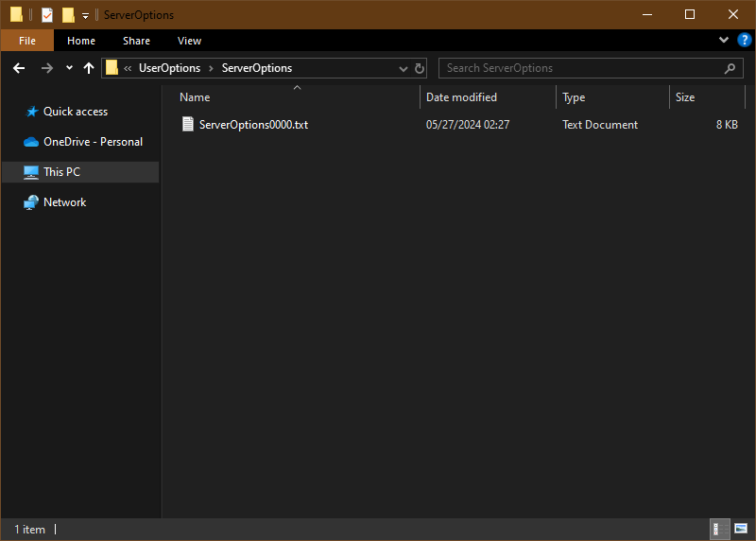Expand the address bar history dropdown
Screen dimensions: 756x541
click(403, 68)
